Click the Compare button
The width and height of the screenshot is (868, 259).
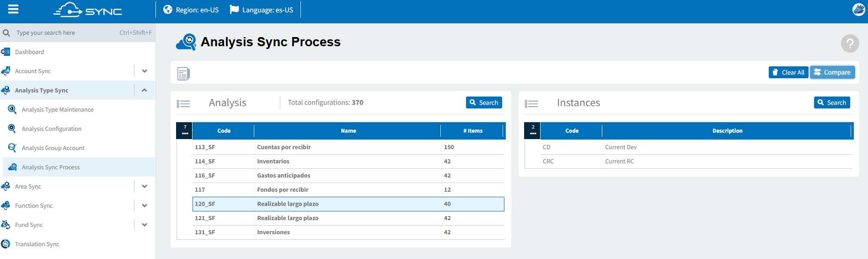coord(832,72)
